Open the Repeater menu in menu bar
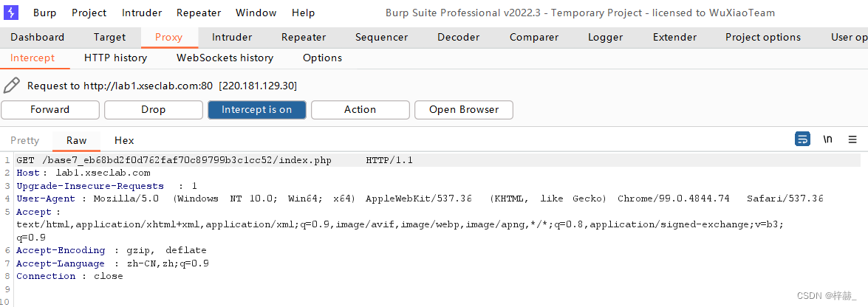The image size is (868, 307). pos(199,12)
